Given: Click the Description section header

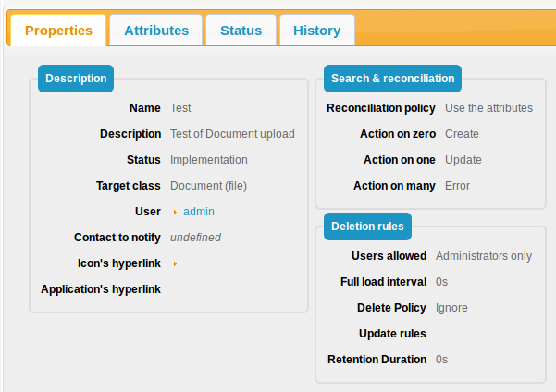Looking at the screenshot, I should tap(76, 79).
